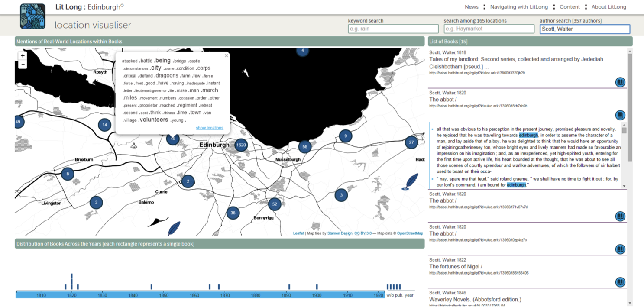Viewport: 644px width, 307px height.
Task: Click the author search field containing Scott, Walter
Action: click(x=585, y=29)
